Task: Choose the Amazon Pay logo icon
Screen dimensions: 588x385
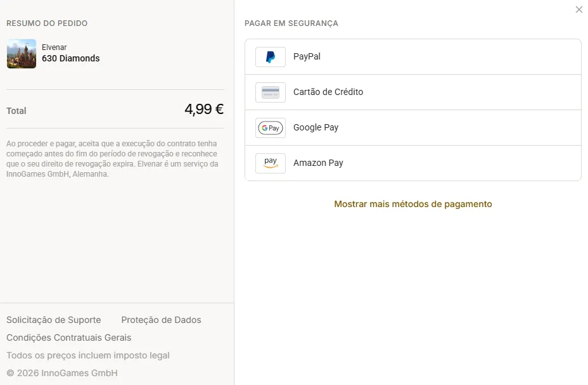Action: [271, 163]
